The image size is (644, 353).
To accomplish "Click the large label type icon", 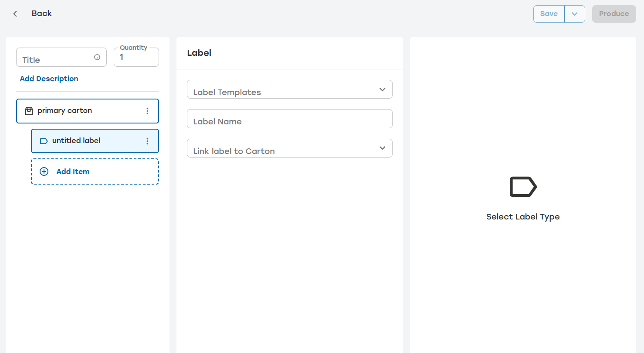I will [523, 187].
